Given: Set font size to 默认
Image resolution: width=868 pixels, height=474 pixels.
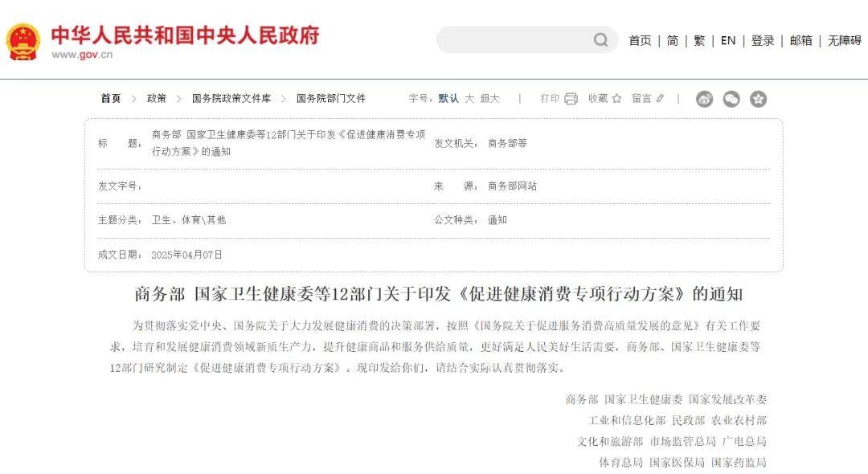Looking at the screenshot, I should (x=448, y=99).
